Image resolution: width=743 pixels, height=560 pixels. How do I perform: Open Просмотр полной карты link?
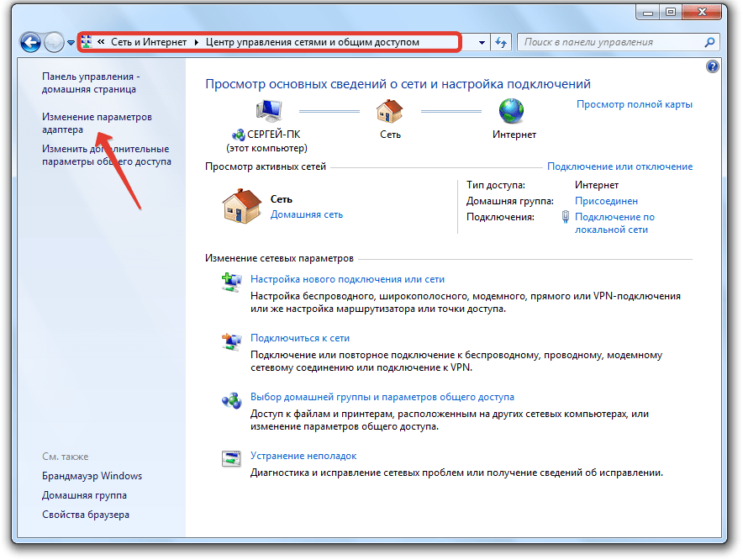[634, 104]
